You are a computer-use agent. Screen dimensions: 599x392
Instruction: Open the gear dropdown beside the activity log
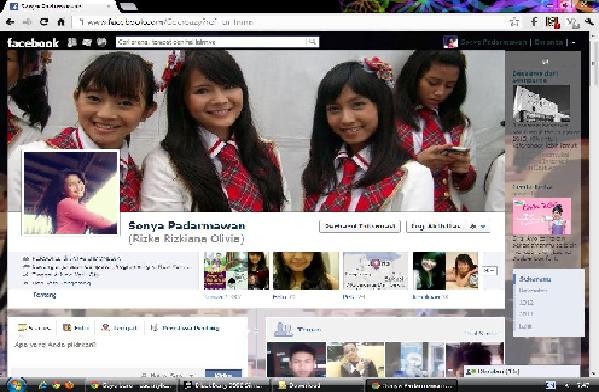(478, 226)
